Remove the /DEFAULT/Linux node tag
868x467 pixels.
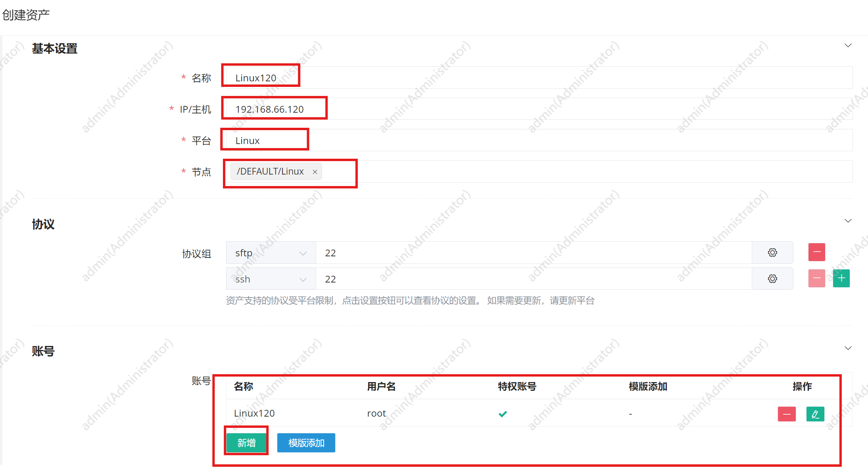(x=315, y=172)
